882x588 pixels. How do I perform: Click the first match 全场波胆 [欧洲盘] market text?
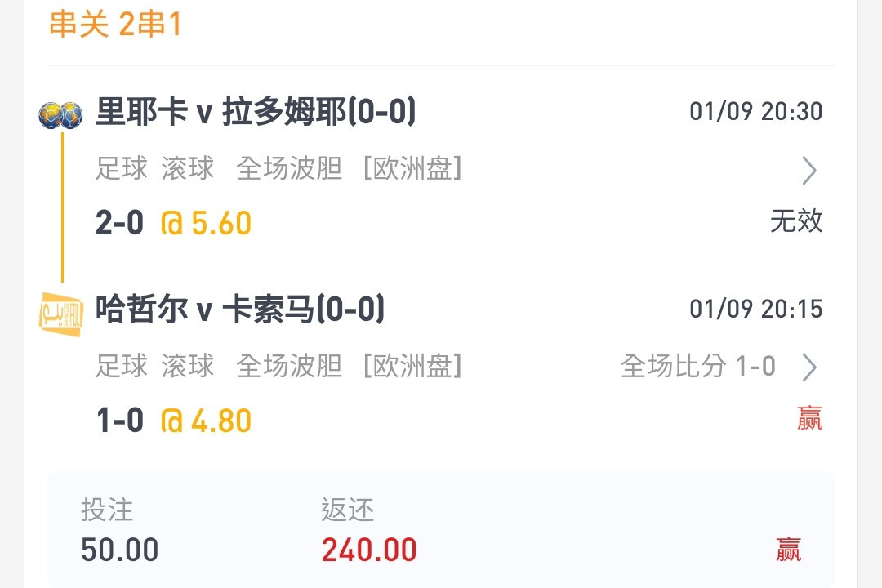[x=349, y=168]
